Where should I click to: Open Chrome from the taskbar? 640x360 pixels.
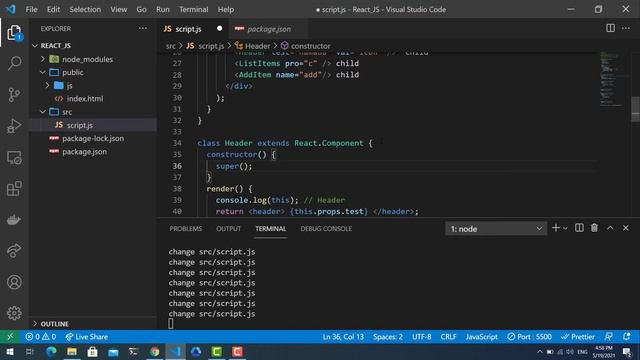(x=154, y=351)
